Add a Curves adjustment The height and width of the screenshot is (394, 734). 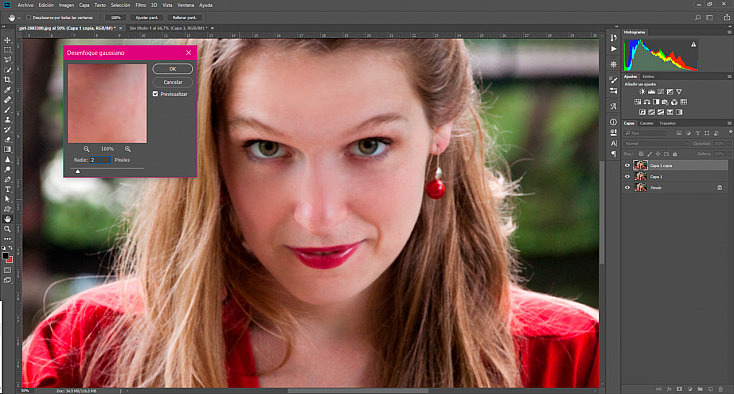tap(661, 92)
